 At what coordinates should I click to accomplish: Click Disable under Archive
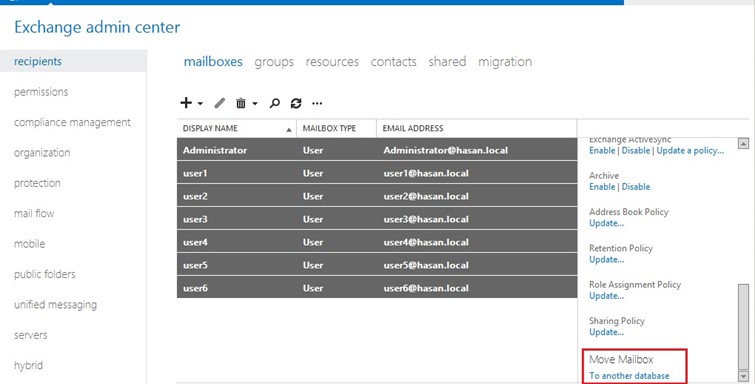pyautogui.click(x=636, y=186)
